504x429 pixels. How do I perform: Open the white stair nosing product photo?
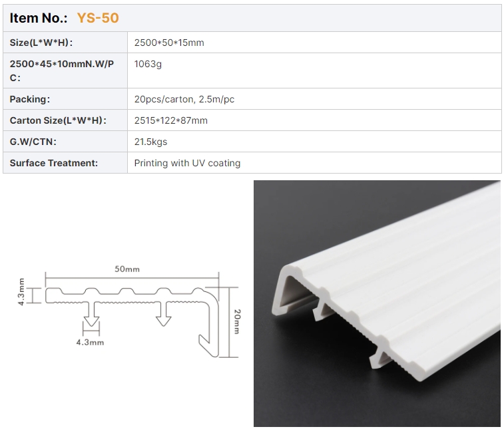click(x=377, y=303)
